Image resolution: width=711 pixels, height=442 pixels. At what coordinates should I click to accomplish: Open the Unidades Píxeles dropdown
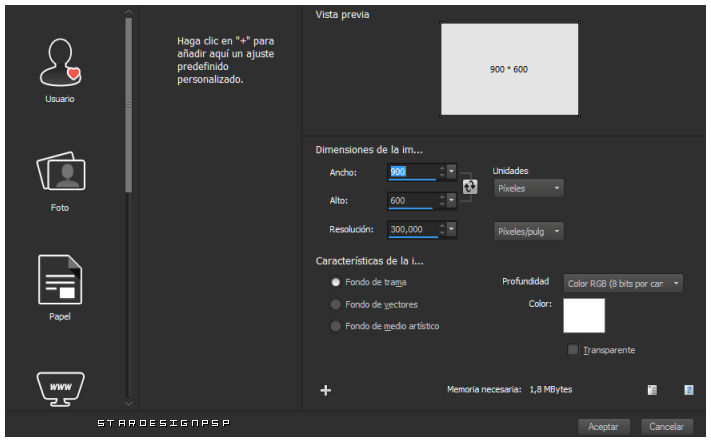[529, 188]
